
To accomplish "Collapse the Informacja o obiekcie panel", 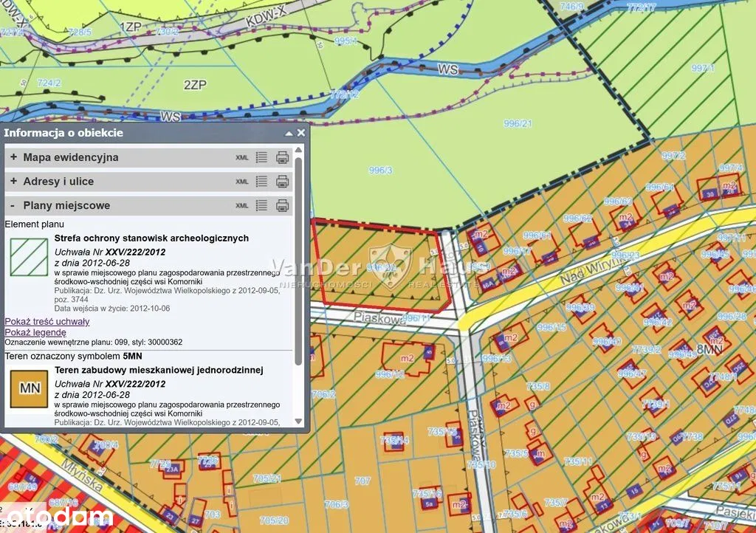I will tap(289, 133).
